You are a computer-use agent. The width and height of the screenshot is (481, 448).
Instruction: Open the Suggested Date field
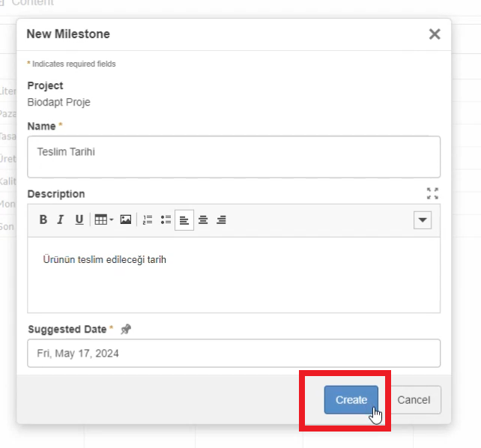(x=233, y=353)
